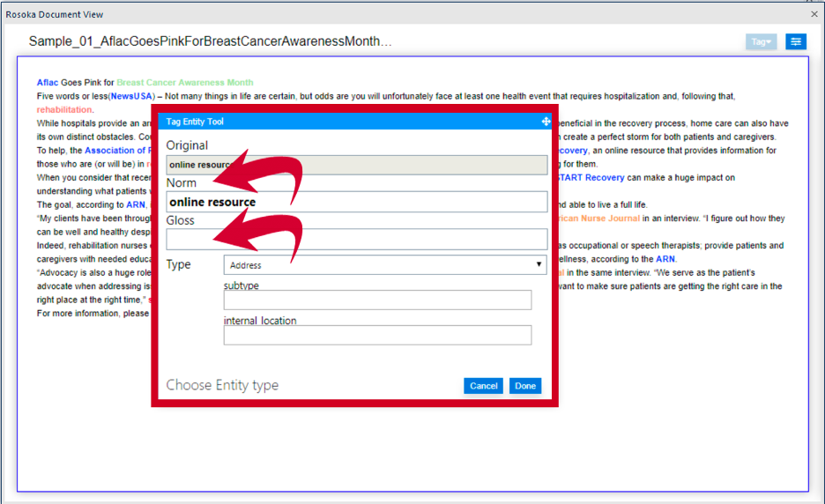Viewport: 825px width, 504px height.
Task: Click the subtype input field
Action: point(377,300)
